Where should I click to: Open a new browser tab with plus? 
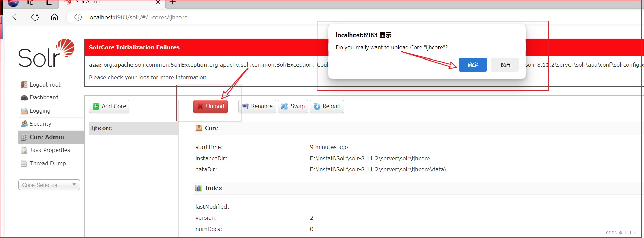click(173, 2)
